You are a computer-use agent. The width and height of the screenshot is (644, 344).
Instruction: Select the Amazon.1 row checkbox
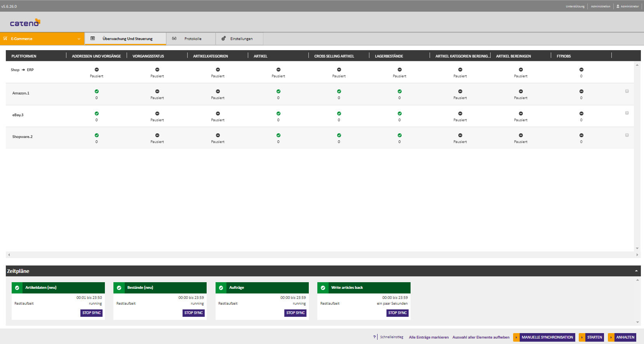pos(627,91)
